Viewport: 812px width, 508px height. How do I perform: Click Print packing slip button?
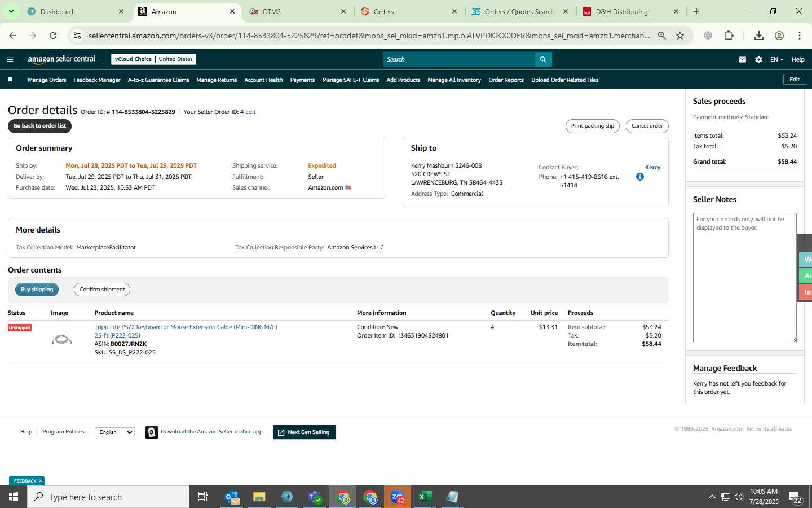pyautogui.click(x=592, y=126)
